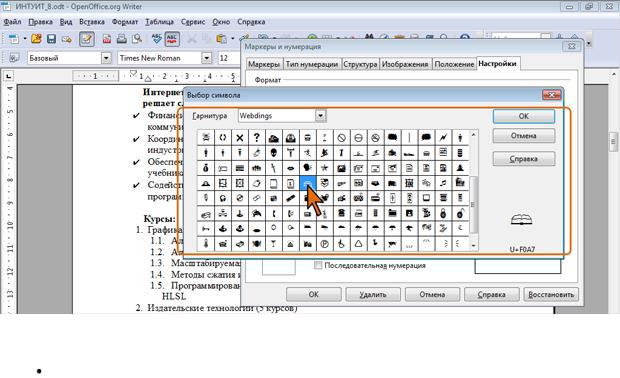
Task: Open the Styles and Formatting icon
Action: [13, 58]
